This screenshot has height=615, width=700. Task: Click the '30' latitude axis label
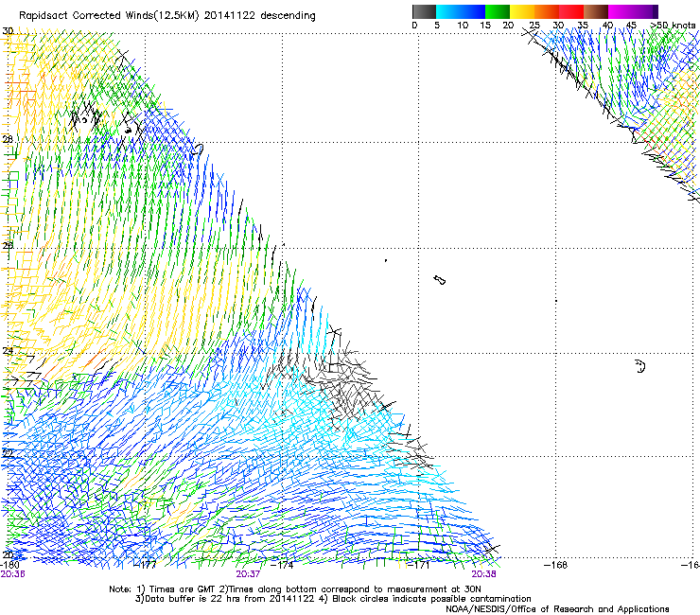pos(8,31)
